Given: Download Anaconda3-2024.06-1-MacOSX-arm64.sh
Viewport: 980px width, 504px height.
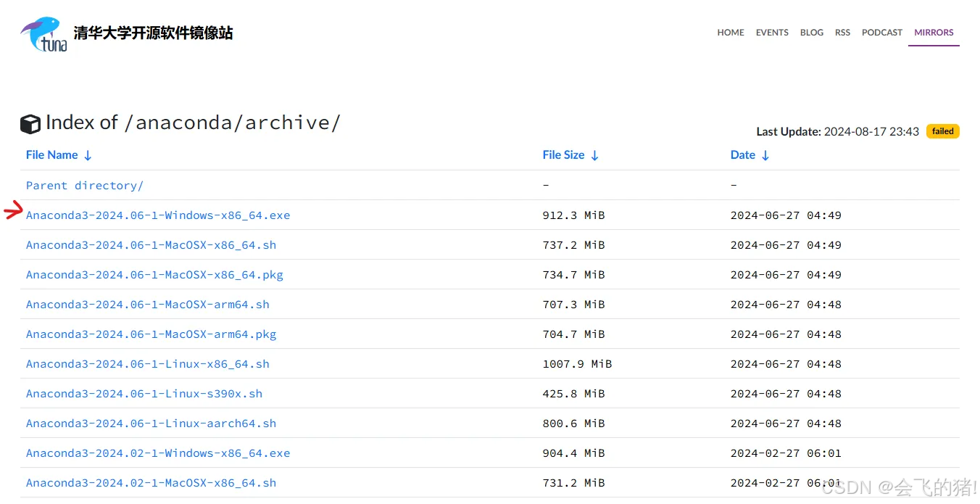Looking at the screenshot, I should 148,305.
